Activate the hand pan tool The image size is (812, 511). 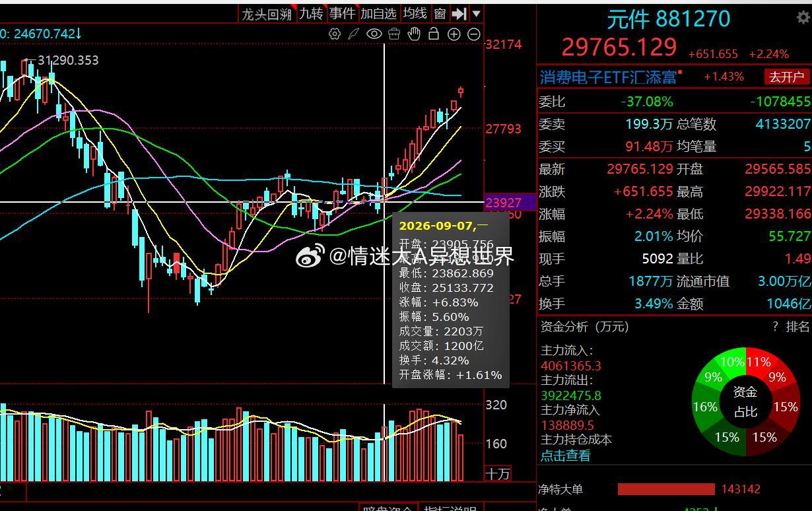tap(414, 34)
